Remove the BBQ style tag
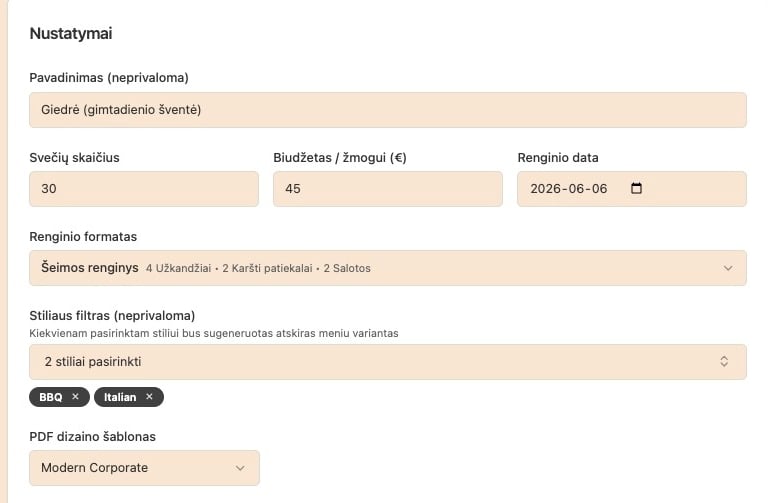 click(x=75, y=397)
